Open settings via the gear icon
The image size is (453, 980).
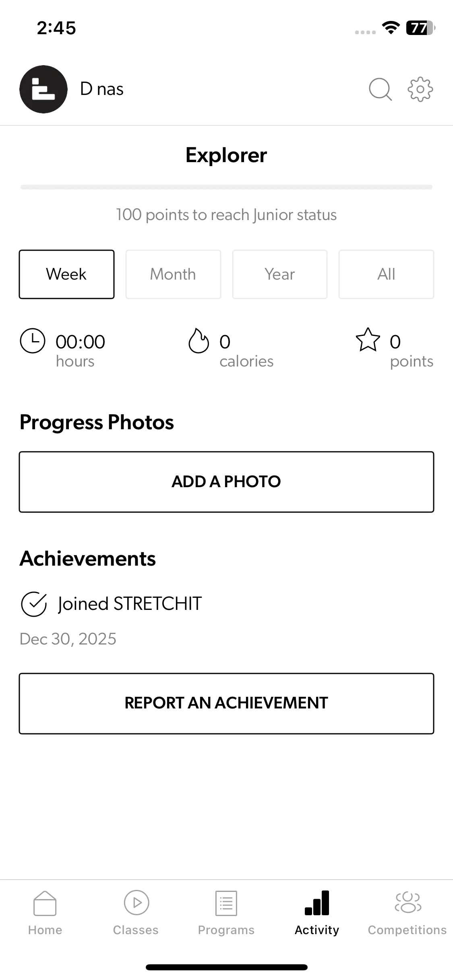click(420, 89)
